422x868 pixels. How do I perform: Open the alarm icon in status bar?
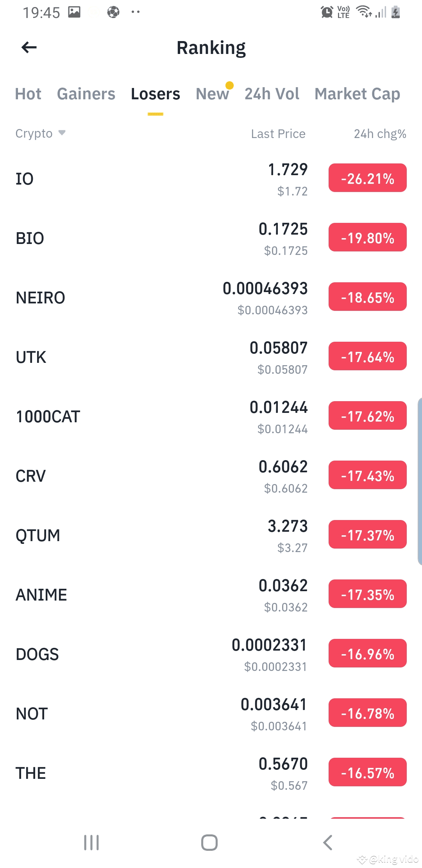click(x=327, y=12)
